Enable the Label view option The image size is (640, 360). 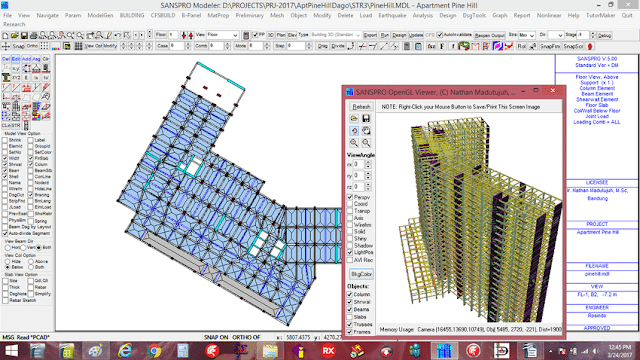click(x=31, y=140)
